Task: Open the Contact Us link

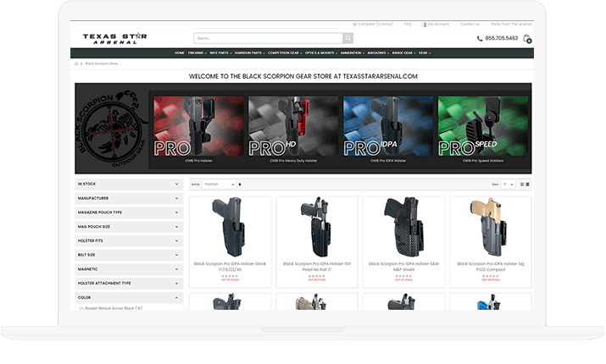Action: pos(470,24)
